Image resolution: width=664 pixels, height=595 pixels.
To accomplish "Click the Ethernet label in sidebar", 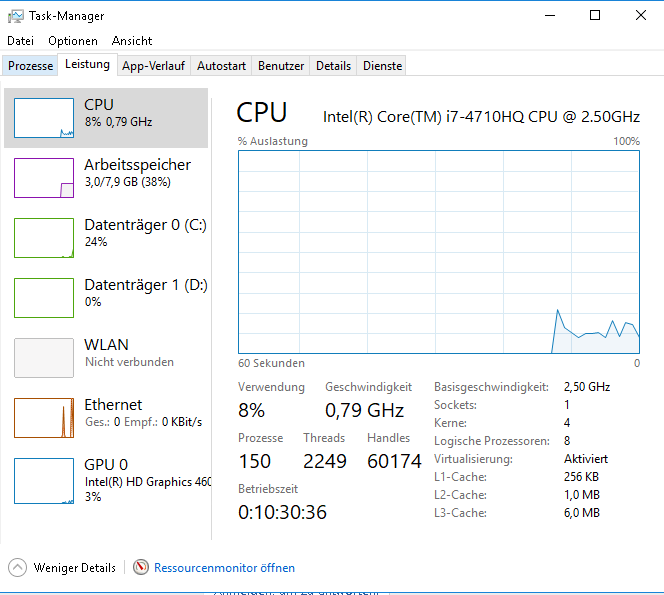I will coord(113,405).
